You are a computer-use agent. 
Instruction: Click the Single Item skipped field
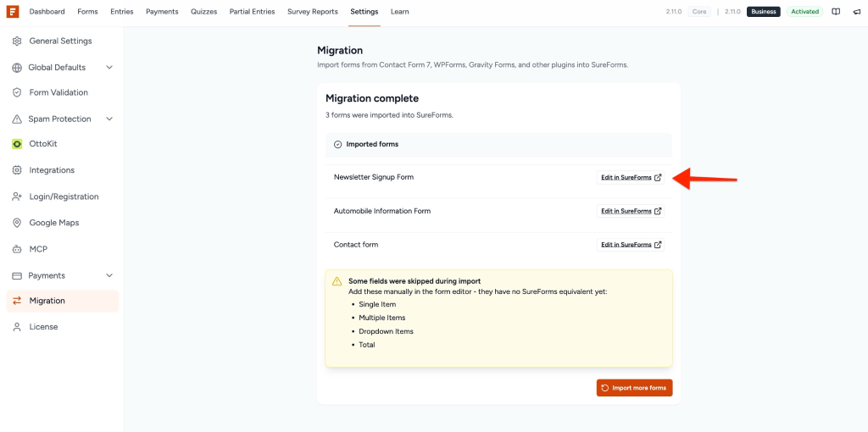(377, 304)
